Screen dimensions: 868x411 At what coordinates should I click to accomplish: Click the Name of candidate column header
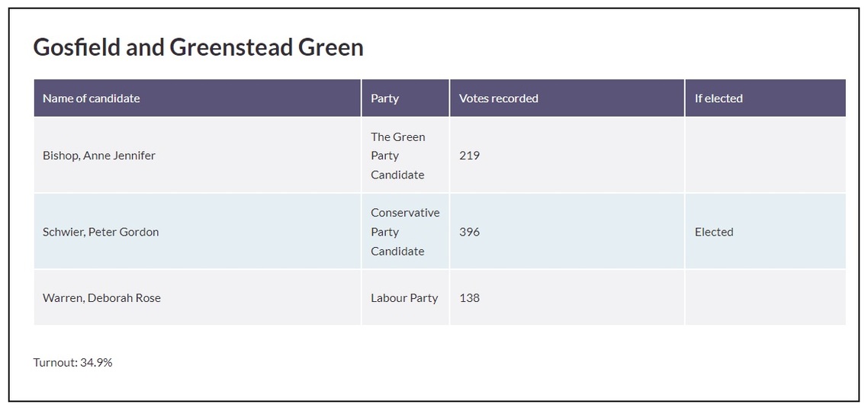[92, 98]
